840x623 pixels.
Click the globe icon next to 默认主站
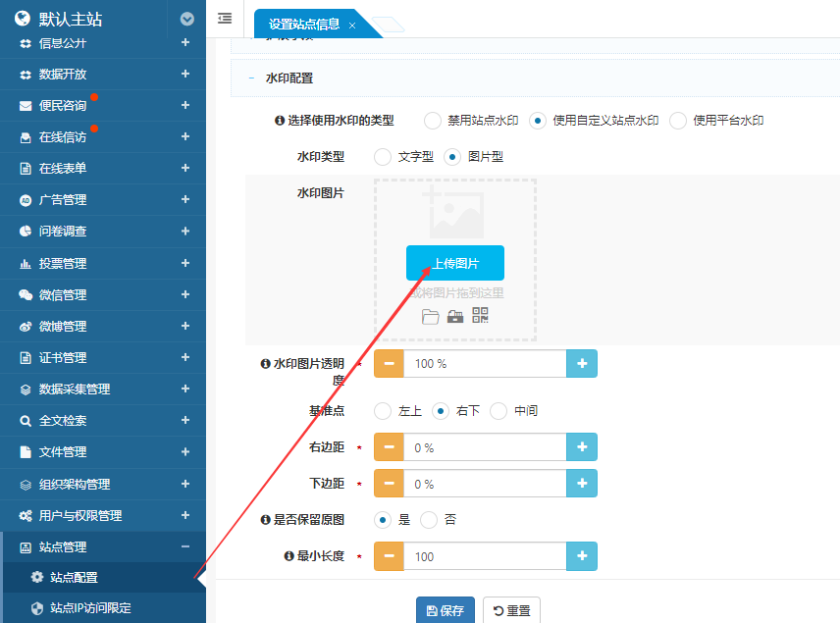click(23, 19)
